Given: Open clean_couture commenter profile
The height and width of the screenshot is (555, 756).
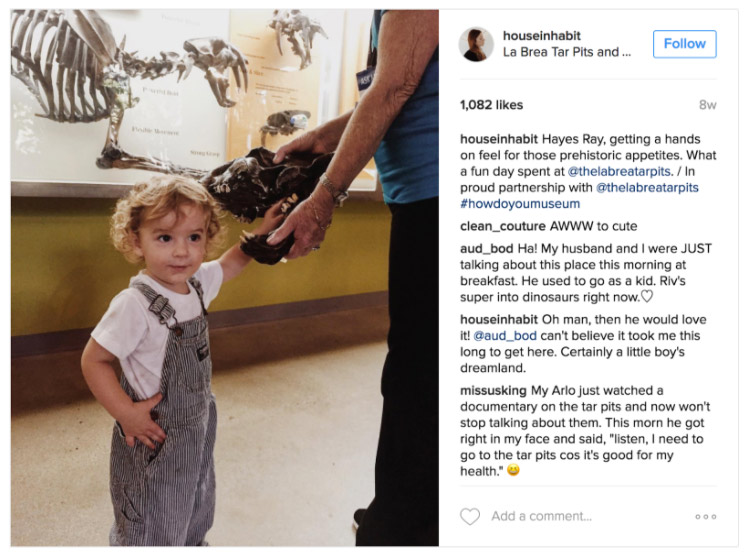Looking at the screenshot, I should coord(503,226).
